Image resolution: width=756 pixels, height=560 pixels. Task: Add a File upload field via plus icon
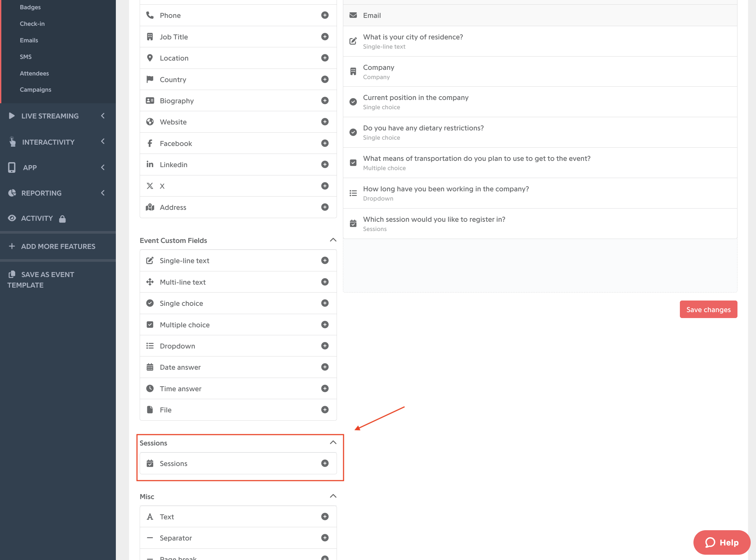pyautogui.click(x=325, y=410)
